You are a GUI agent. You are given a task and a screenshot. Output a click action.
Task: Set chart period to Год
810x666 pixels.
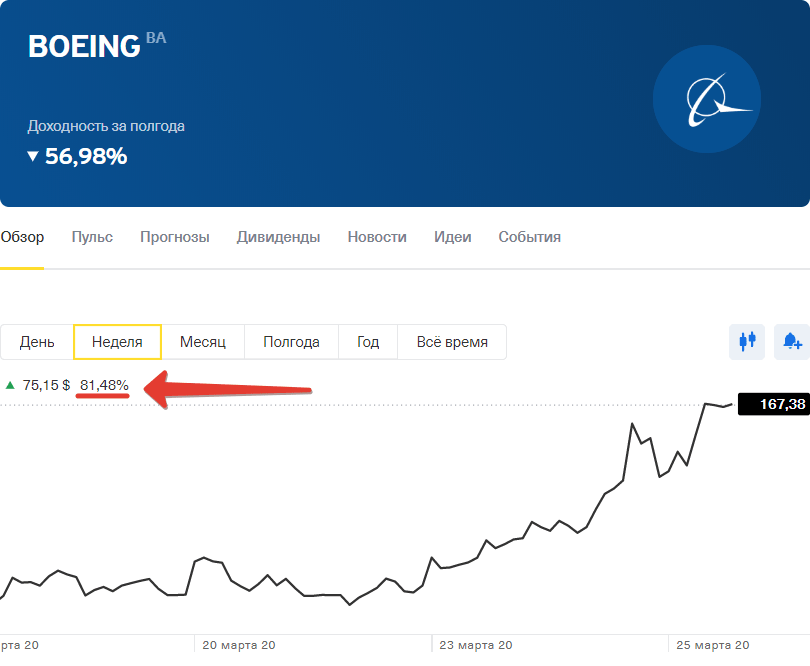[368, 342]
